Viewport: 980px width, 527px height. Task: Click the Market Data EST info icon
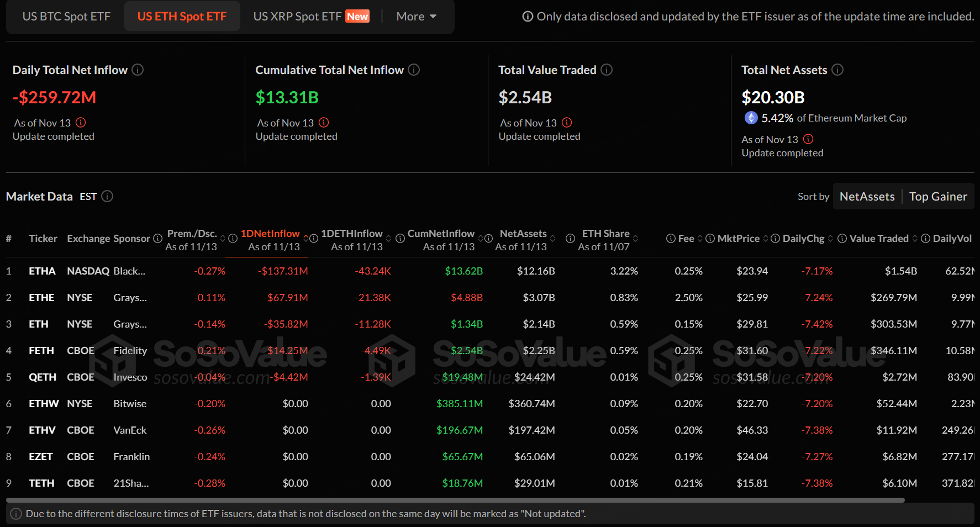(x=107, y=196)
